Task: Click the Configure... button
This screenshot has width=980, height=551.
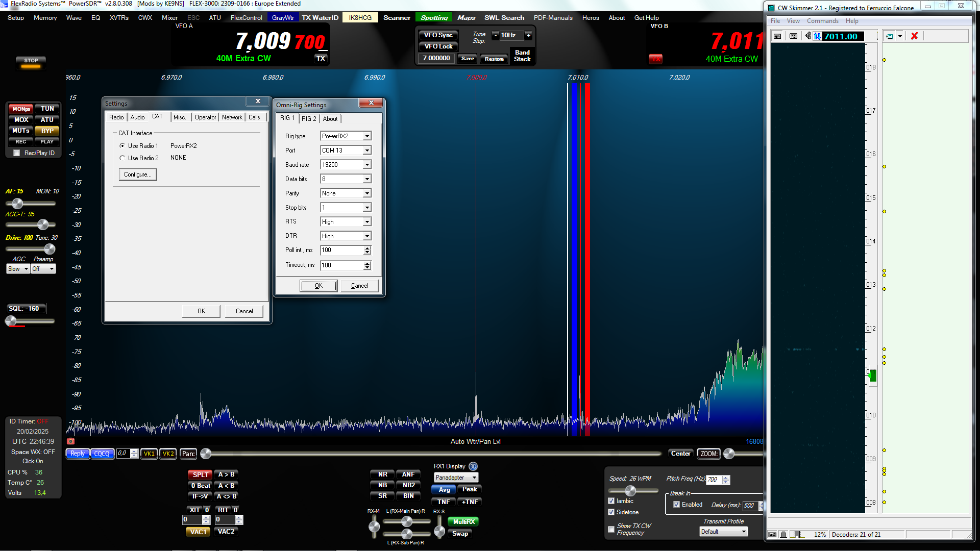Action: (x=138, y=174)
